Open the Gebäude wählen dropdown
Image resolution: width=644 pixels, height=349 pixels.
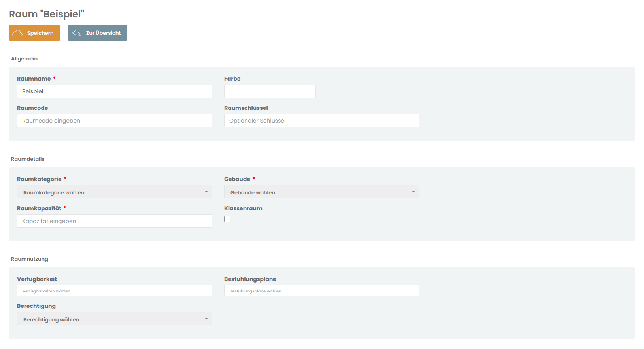pyautogui.click(x=322, y=192)
